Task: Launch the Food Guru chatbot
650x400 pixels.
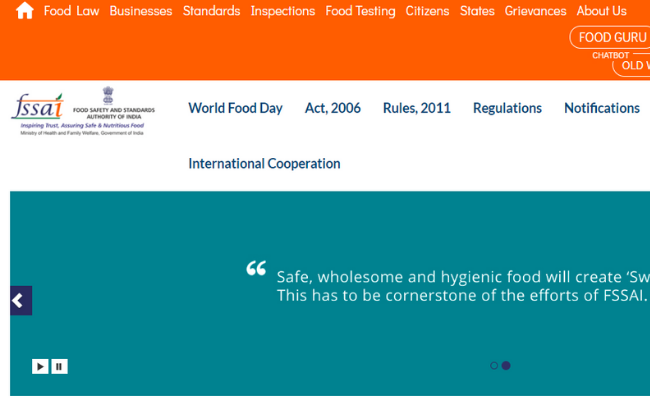Action: (x=612, y=38)
